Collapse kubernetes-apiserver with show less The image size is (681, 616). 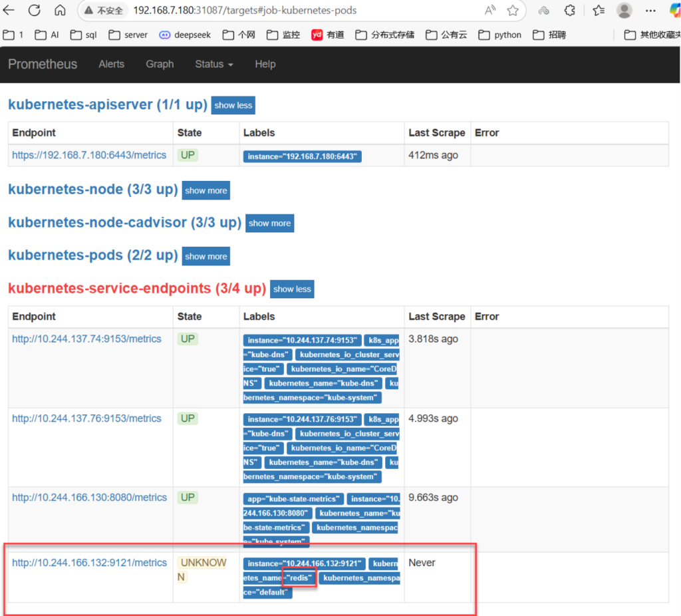[233, 105]
